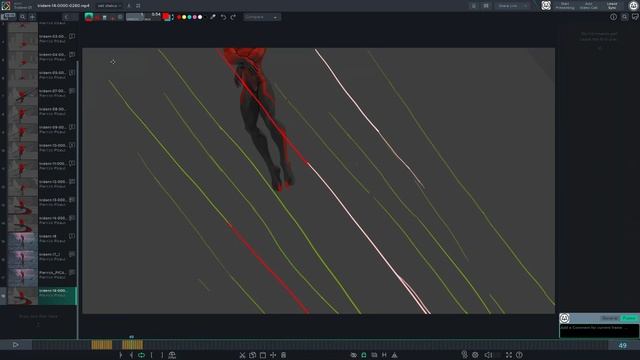Click the SyncSketch logo at top left

[x=6, y=6]
